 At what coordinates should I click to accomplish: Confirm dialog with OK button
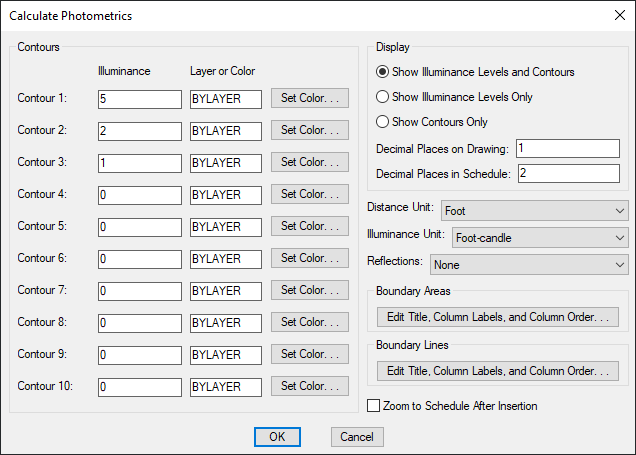coord(277,437)
